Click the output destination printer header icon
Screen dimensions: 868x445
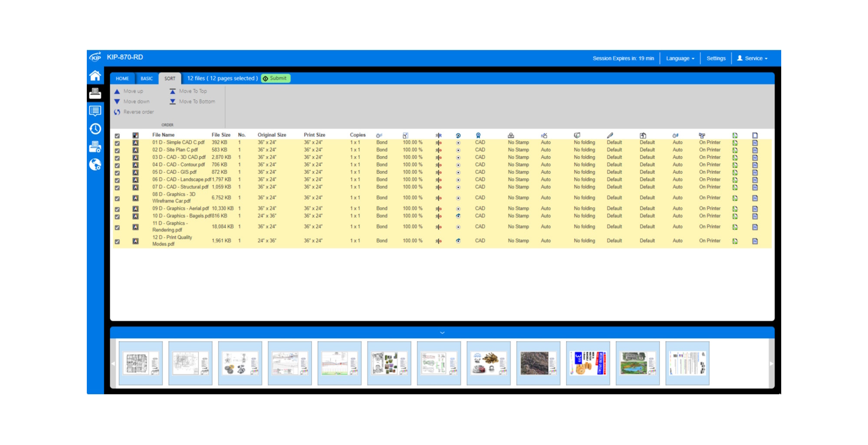click(702, 135)
